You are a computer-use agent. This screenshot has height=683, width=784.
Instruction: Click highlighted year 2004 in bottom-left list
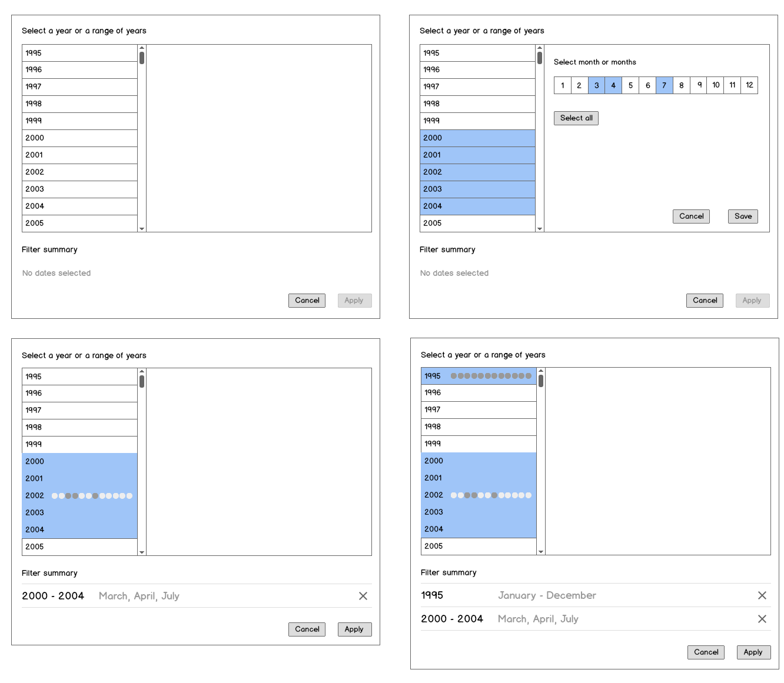[79, 530]
